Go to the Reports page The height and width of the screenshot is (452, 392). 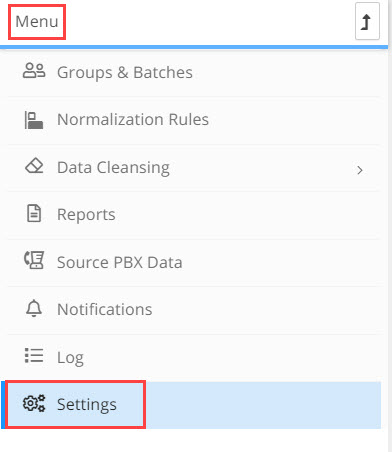(x=194, y=215)
